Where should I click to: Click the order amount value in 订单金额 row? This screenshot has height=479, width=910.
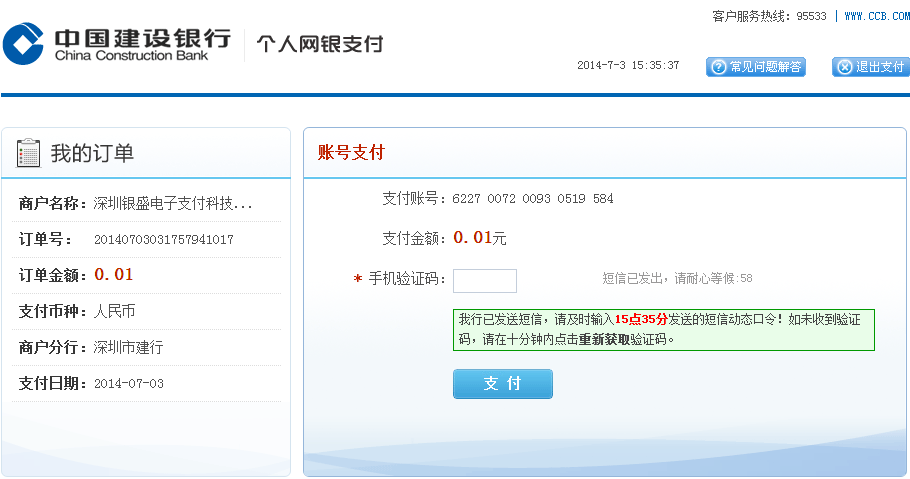tap(114, 274)
